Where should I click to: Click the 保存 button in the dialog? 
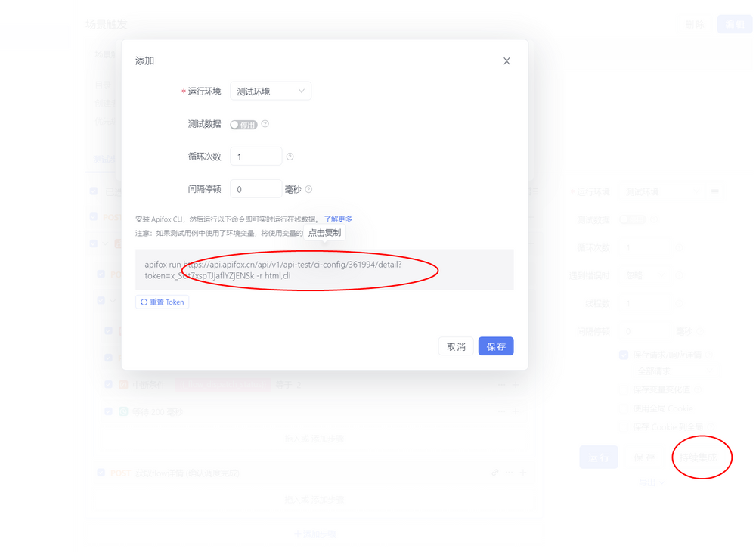[496, 346]
